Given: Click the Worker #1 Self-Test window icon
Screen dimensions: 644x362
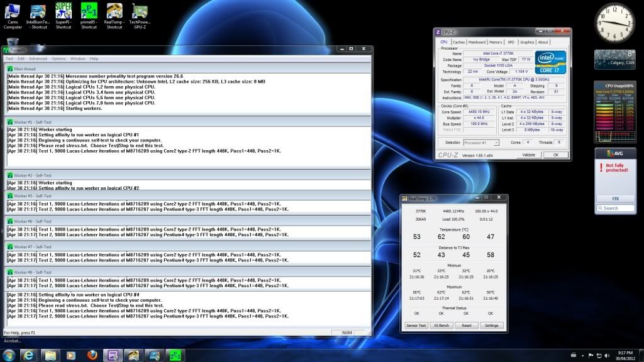Looking at the screenshot, I should tap(10, 122).
